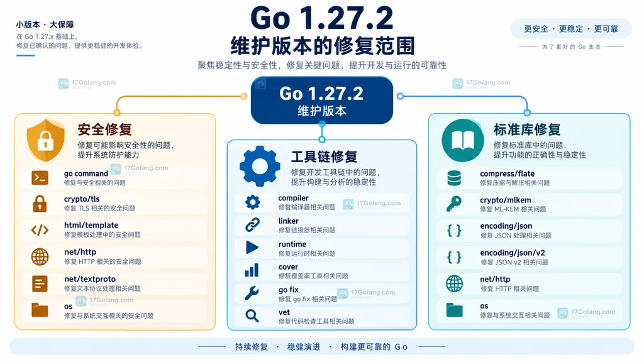This screenshot has width=644, height=362.
Task: Click the 修复 ML-KEM 相关问题 text
Action: point(513,209)
